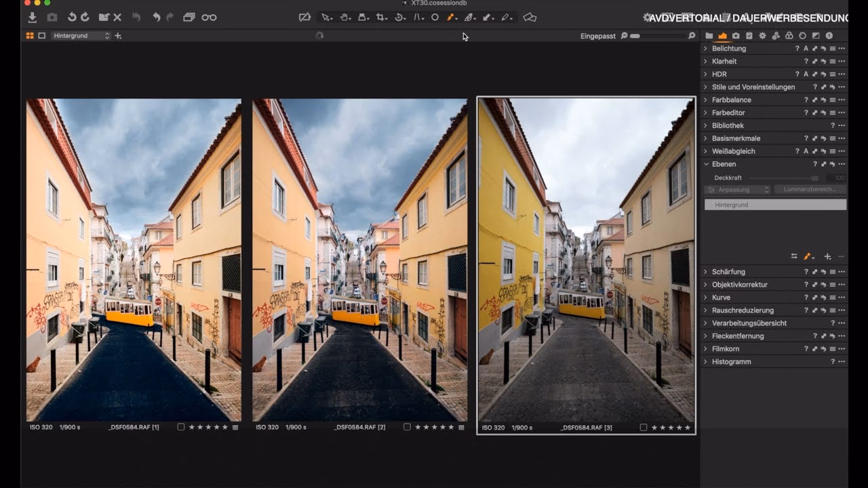Select the hand Pan tool
The height and width of the screenshot is (488, 868).
pyautogui.click(x=344, y=17)
